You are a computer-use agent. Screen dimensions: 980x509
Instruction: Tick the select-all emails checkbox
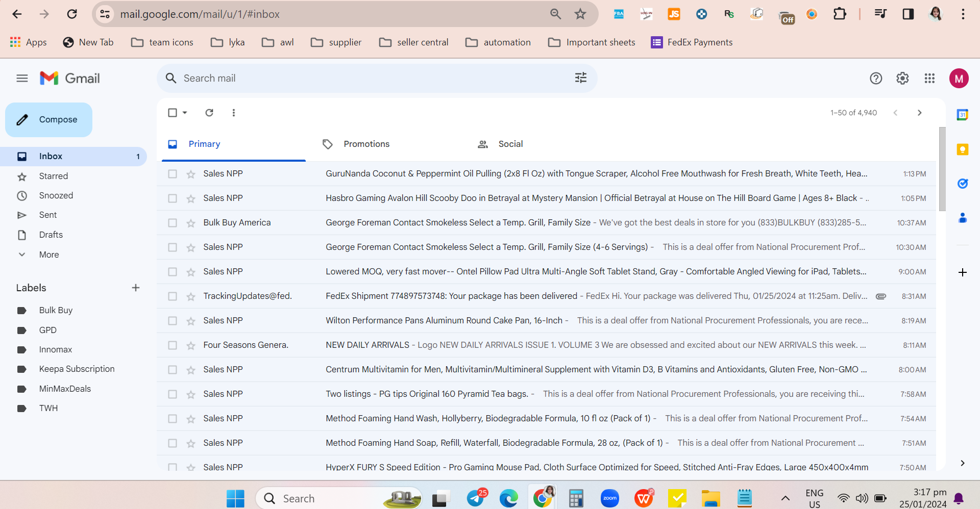tap(173, 113)
